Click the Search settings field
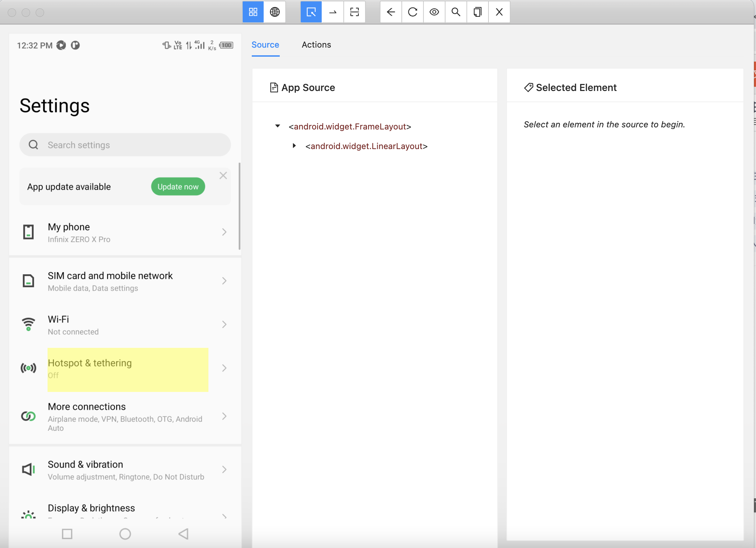This screenshot has height=548, width=756. [x=125, y=145]
